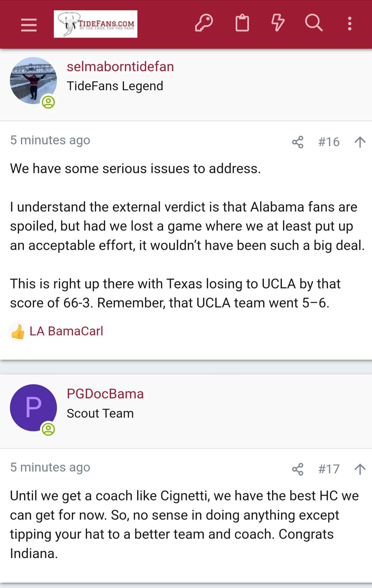Open PGDocBama's purple avatar
The image size is (372, 588).
click(x=33, y=408)
